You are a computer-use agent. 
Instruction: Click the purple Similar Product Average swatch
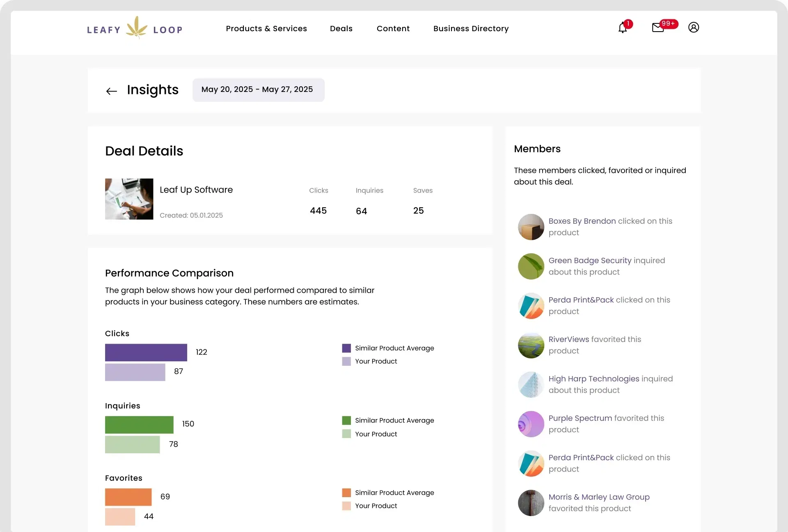[x=346, y=348]
